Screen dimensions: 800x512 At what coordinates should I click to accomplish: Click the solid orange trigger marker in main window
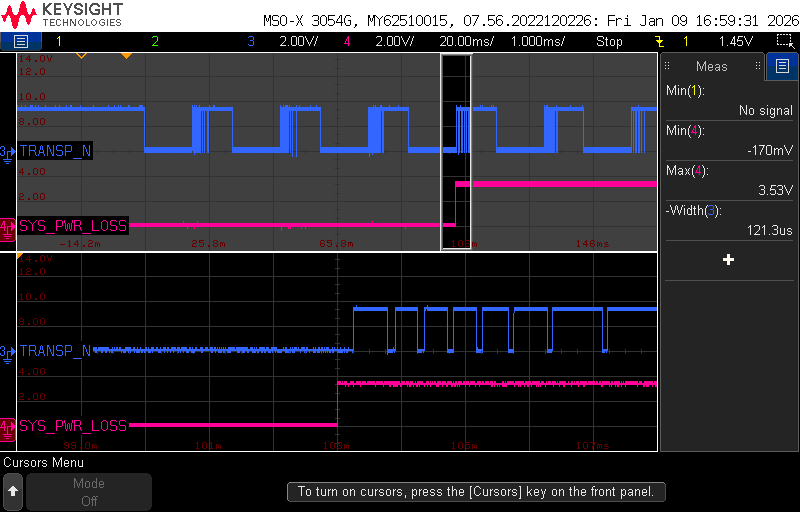(x=127, y=56)
